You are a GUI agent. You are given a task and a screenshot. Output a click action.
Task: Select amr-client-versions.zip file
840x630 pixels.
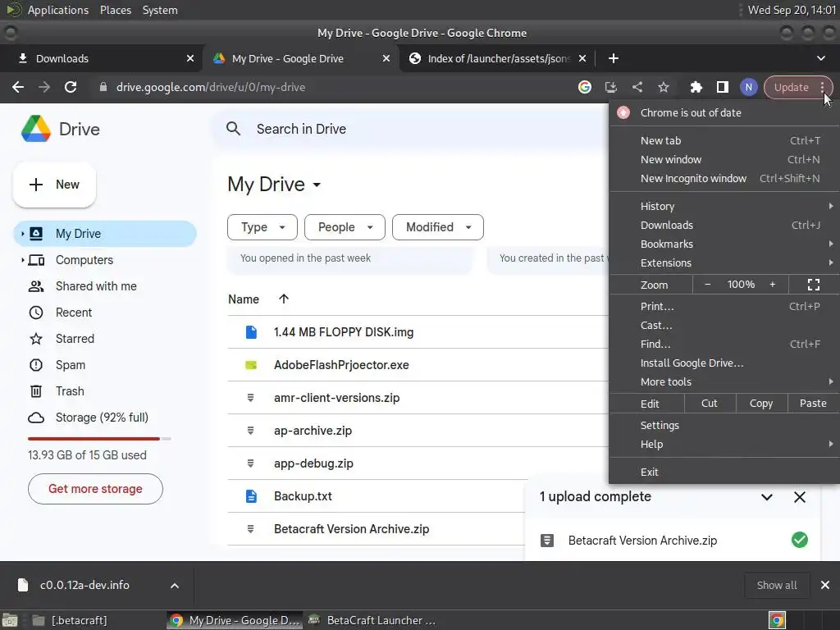418,398
